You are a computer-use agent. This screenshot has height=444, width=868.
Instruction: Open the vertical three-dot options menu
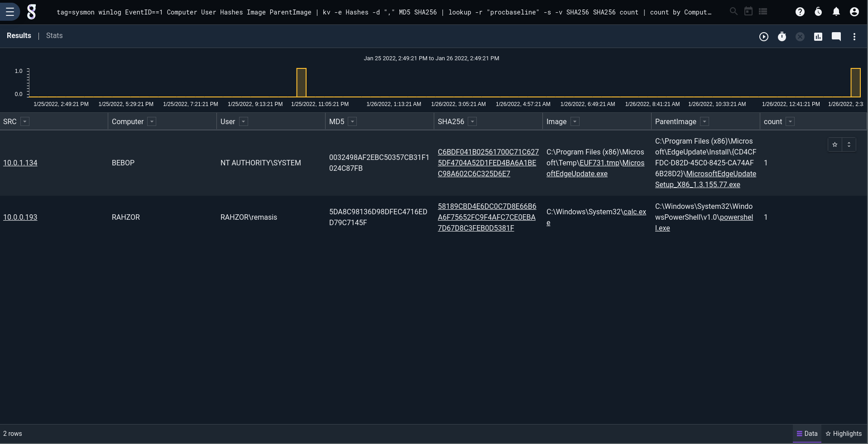point(854,37)
